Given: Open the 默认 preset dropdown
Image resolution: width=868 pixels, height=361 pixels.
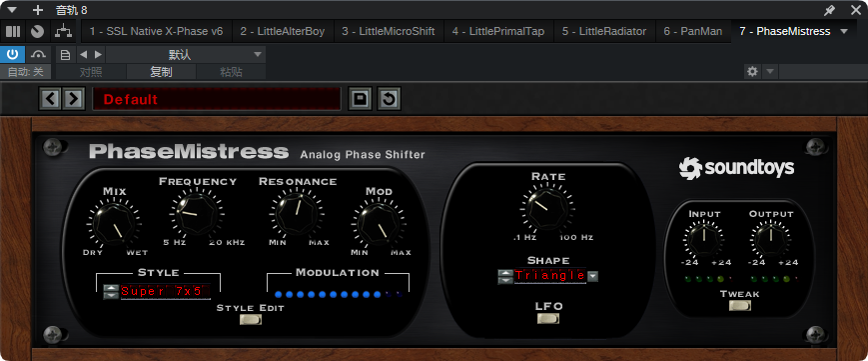Looking at the screenshot, I should (186, 54).
